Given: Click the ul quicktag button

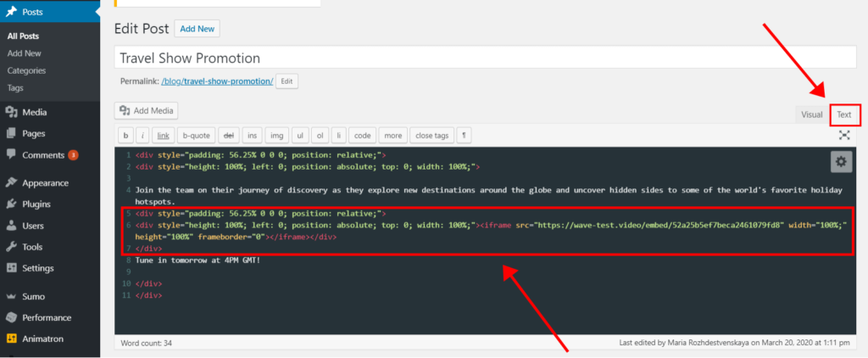Looking at the screenshot, I should (x=300, y=135).
